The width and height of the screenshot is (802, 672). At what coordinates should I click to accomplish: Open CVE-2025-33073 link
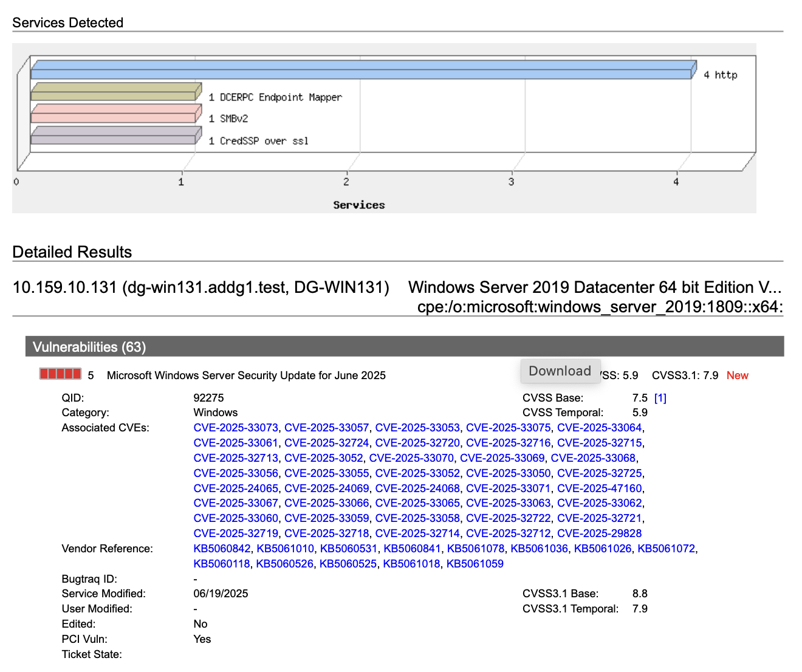tap(236, 428)
